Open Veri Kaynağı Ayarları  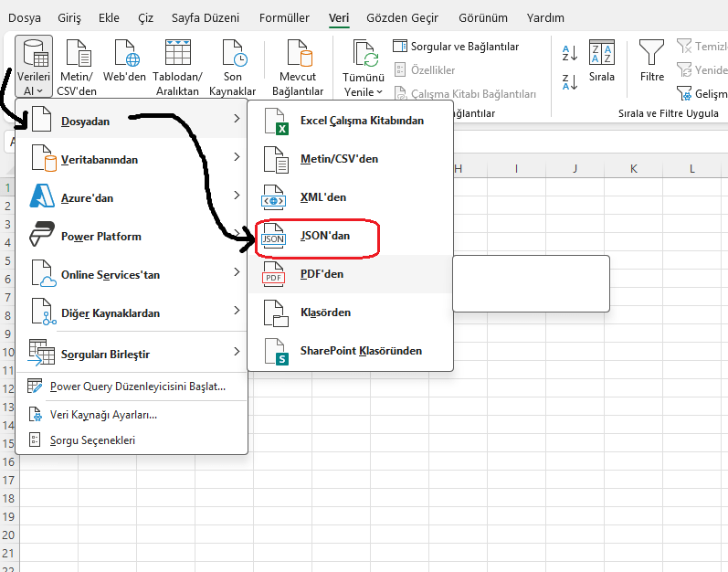(x=132, y=414)
